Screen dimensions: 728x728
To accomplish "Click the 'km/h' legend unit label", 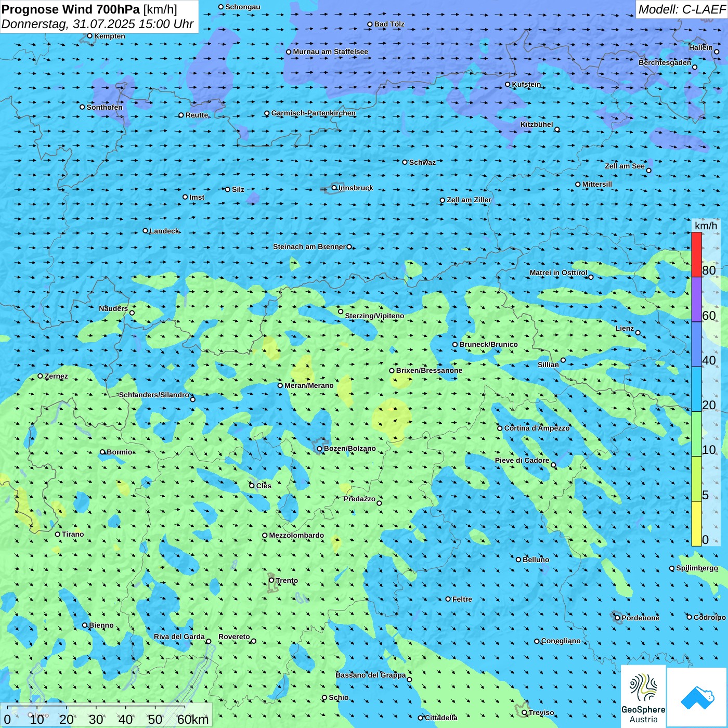I will (706, 226).
